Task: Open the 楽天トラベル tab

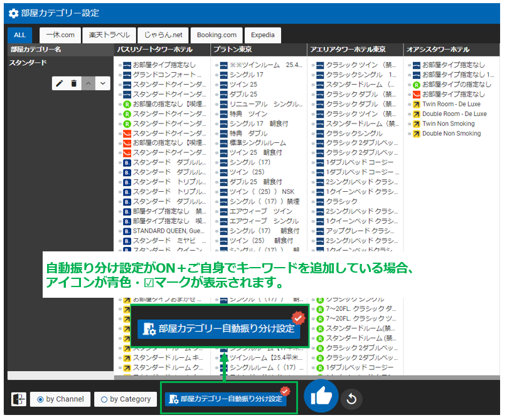Action: 111,35
